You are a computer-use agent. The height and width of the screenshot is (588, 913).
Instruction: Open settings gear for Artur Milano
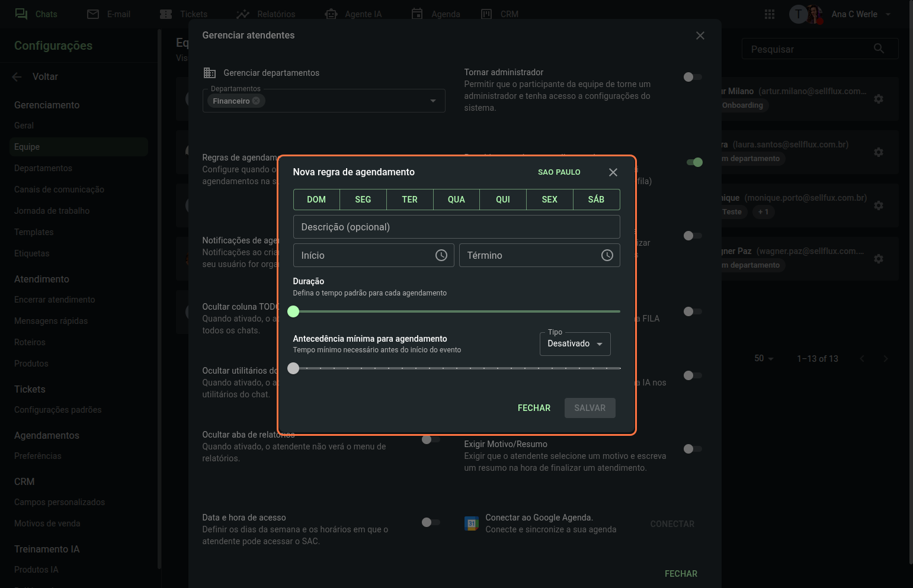click(879, 99)
